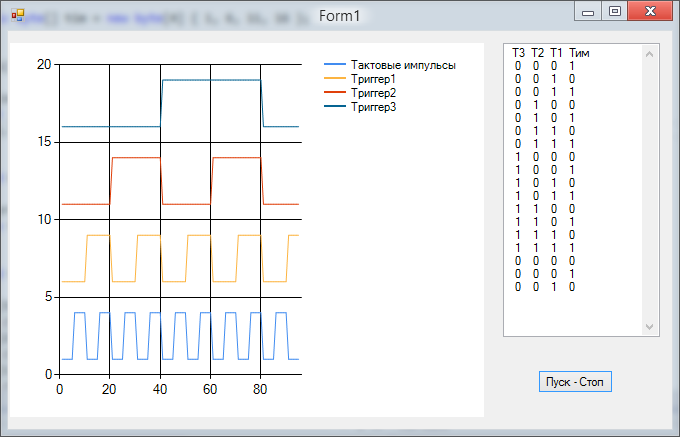Click the Триггер2 legend label
Image resolution: width=680 pixels, height=437 pixels.
[x=374, y=93]
